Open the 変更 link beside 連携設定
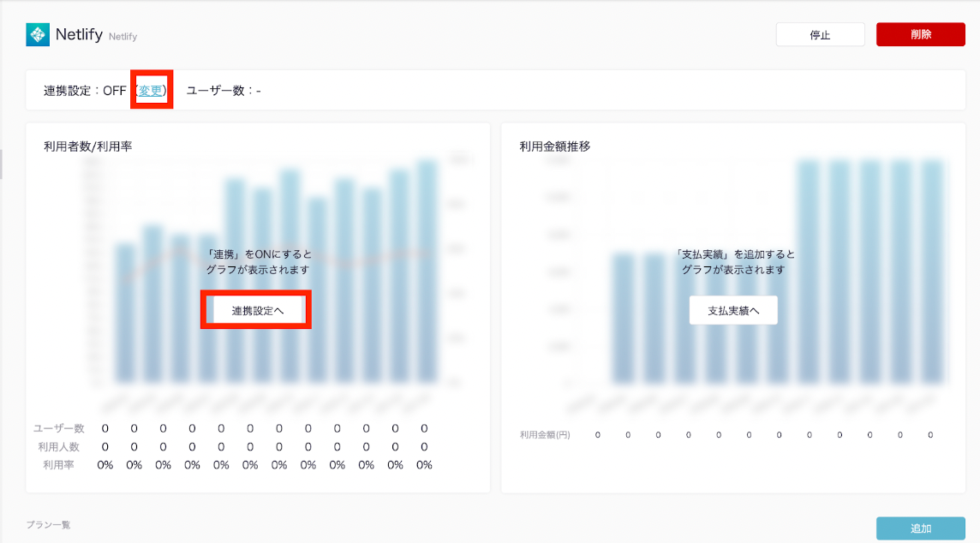 click(152, 90)
